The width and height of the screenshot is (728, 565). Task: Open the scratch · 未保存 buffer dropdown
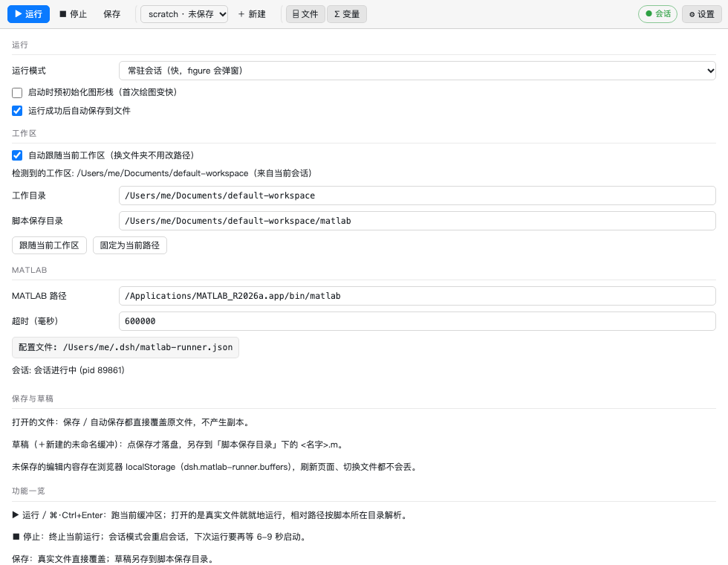[x=184, y=14]
